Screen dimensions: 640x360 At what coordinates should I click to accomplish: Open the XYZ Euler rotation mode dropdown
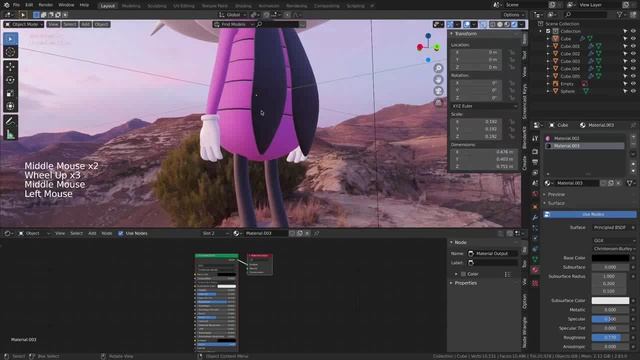[x=484, y=106]
